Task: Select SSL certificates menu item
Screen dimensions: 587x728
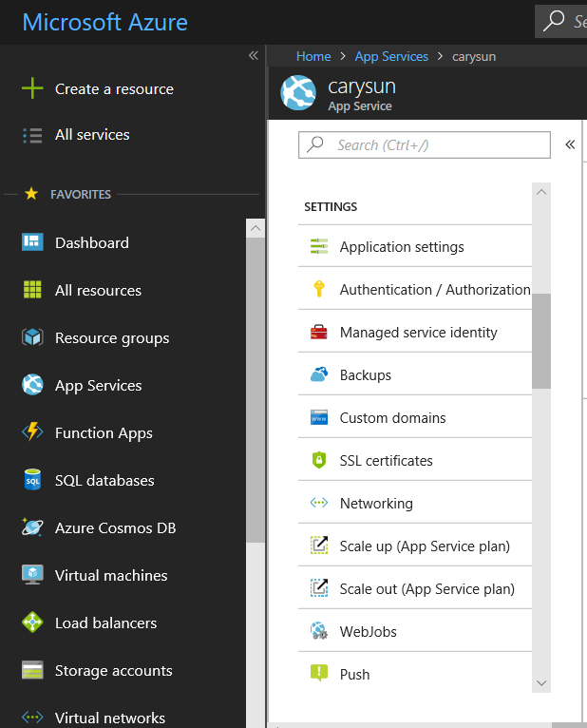Action: 415,460
